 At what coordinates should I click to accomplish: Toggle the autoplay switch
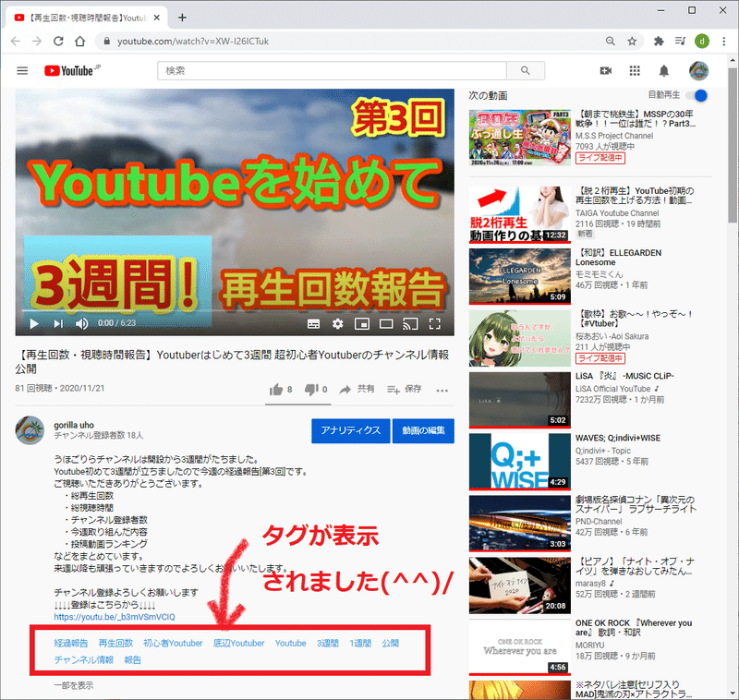click(x=697, y=96)
